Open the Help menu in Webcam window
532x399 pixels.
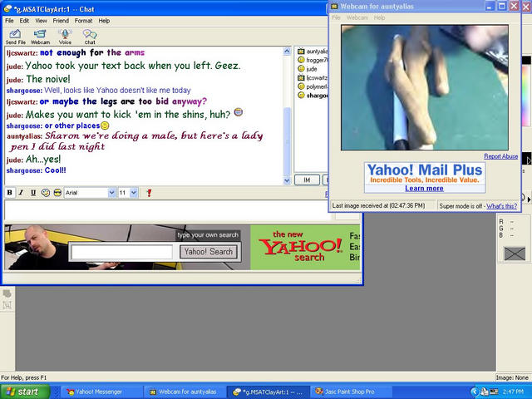(379, 17)
